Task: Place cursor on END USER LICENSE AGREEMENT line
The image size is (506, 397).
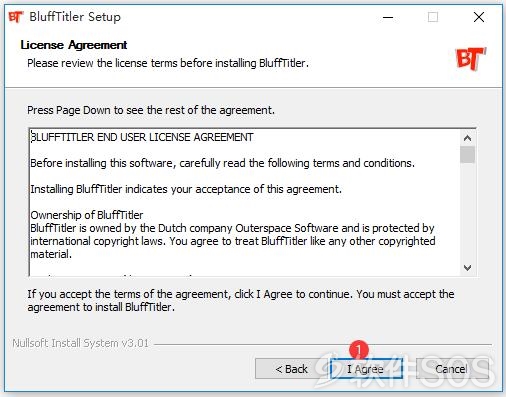Action: click(142, 137)
